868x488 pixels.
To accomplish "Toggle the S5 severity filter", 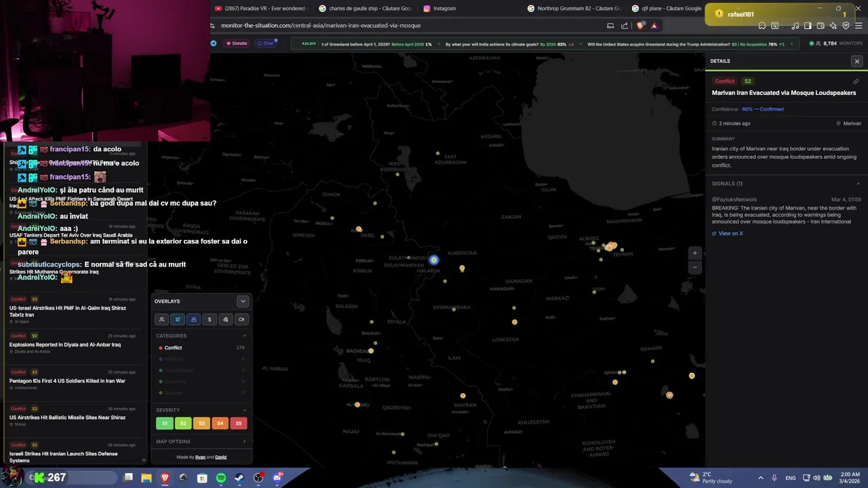I will click(x=238, y=423).
